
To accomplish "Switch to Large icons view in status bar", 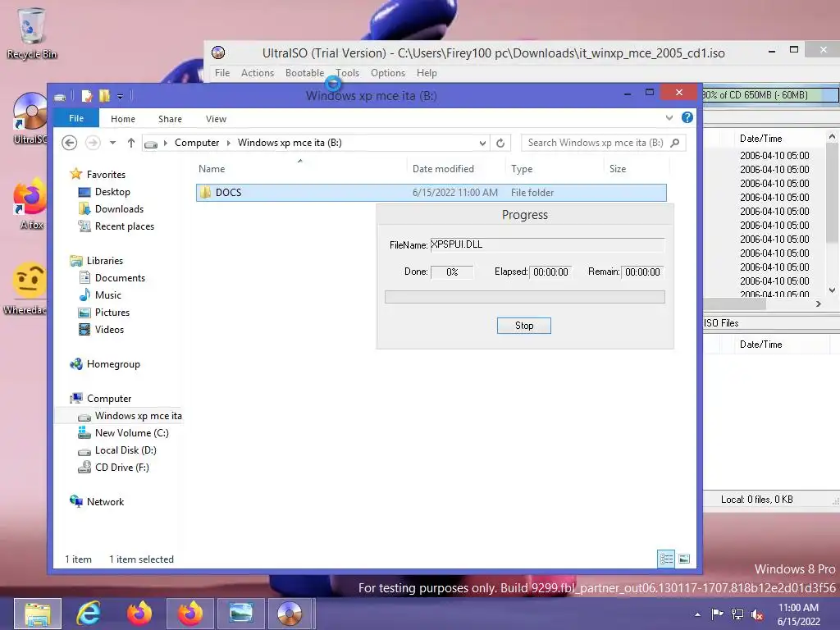I will [x=684, y=559].
